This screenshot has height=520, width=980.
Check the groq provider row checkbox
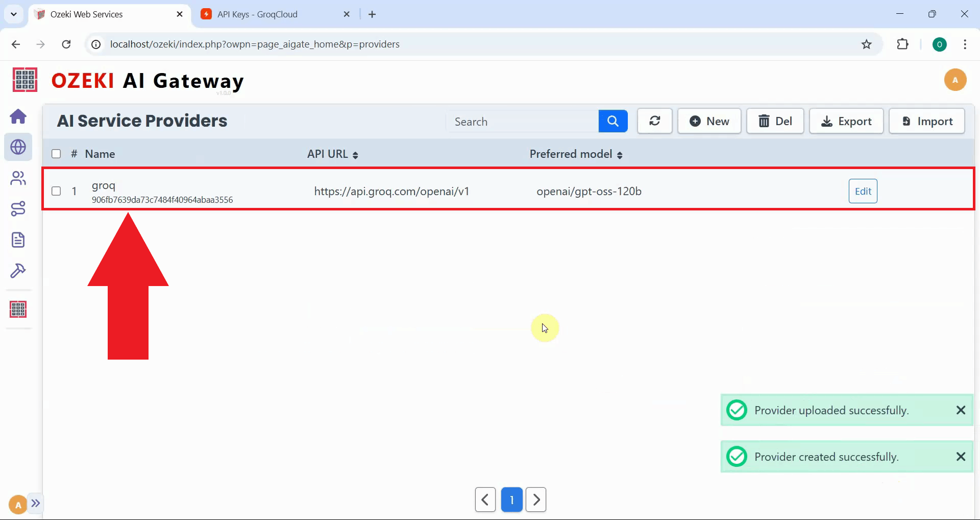[x=56, y=192]
